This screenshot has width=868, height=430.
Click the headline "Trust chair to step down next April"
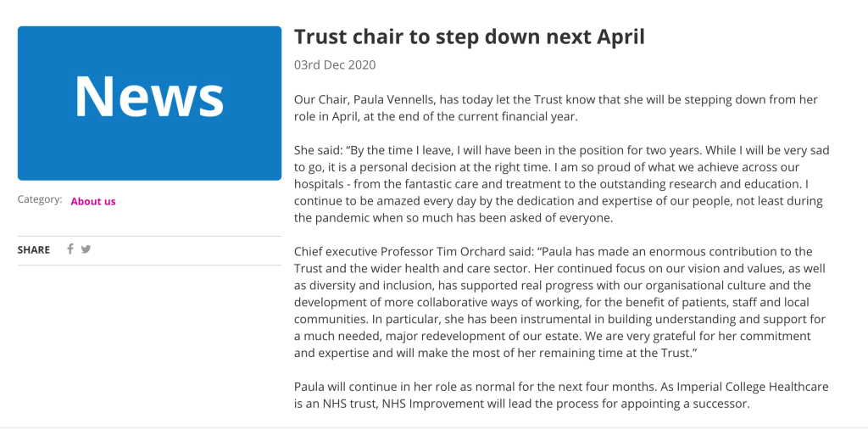[x=469, y=36]
